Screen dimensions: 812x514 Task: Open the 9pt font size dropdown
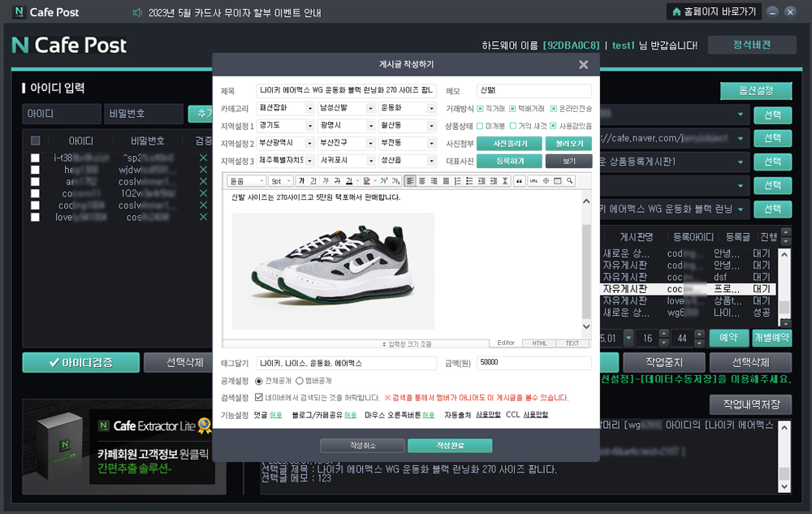click(281, 180)
